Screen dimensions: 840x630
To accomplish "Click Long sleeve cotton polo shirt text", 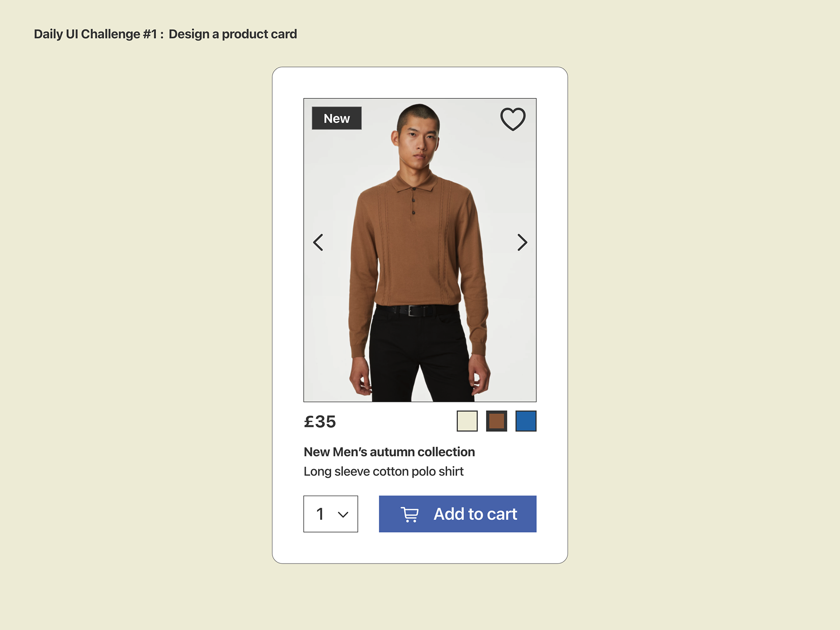I will (x=383, y=472).
